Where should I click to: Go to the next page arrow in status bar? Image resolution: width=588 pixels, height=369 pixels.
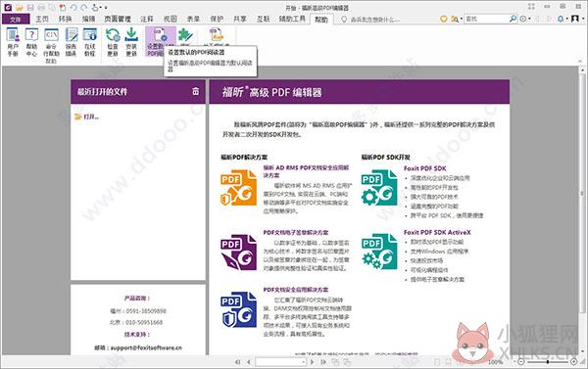(312, 362)
